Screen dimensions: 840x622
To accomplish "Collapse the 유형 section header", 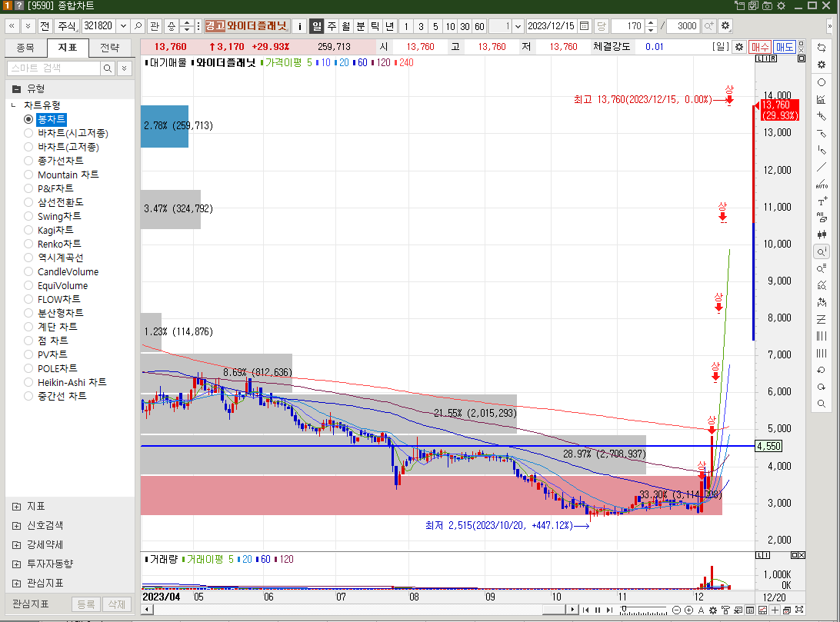I will [17, 89].
